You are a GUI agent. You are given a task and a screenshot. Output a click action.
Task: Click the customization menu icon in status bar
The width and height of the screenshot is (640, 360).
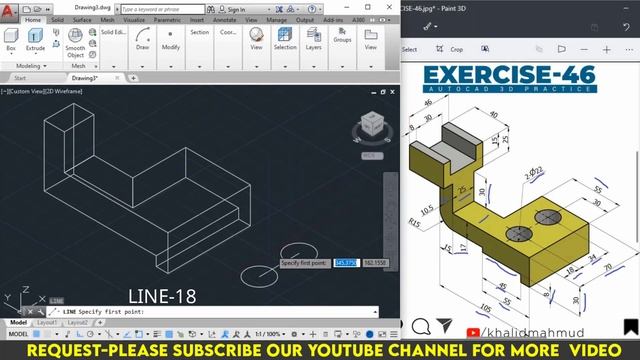click(x=394, y=334)
